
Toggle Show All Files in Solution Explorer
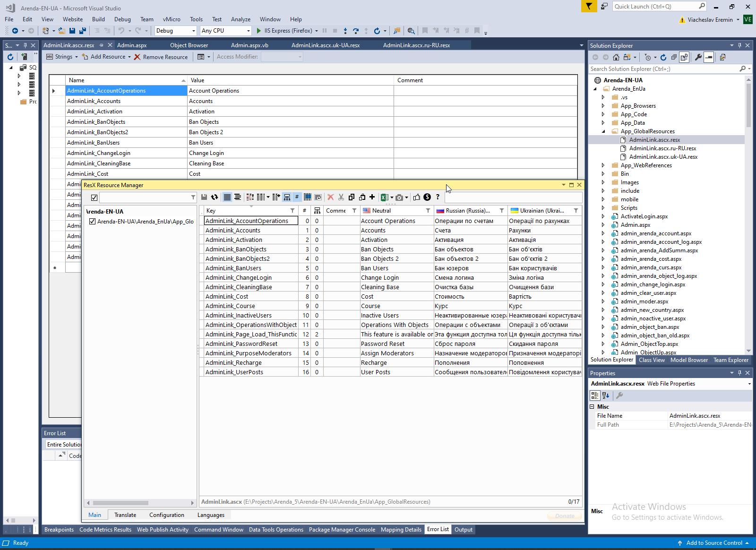coord(684,57)
